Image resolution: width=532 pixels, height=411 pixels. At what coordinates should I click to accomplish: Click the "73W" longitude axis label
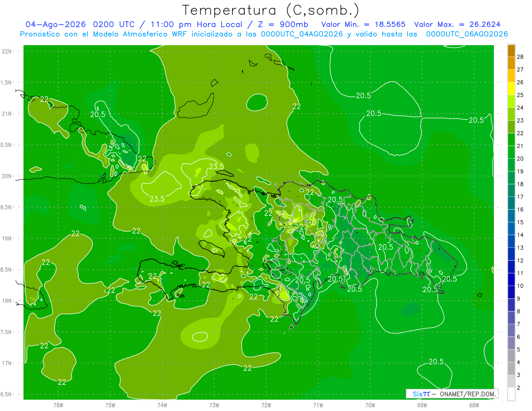(x=214, y=405)
